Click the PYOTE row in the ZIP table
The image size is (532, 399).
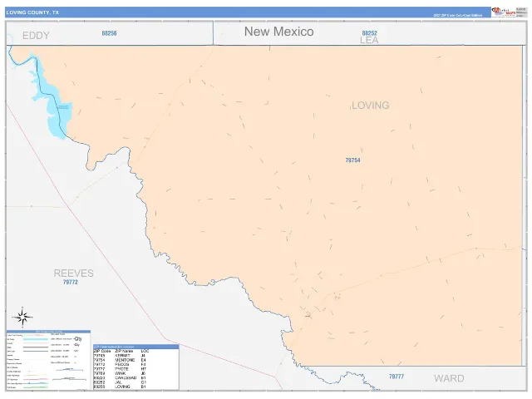[136, 369]
